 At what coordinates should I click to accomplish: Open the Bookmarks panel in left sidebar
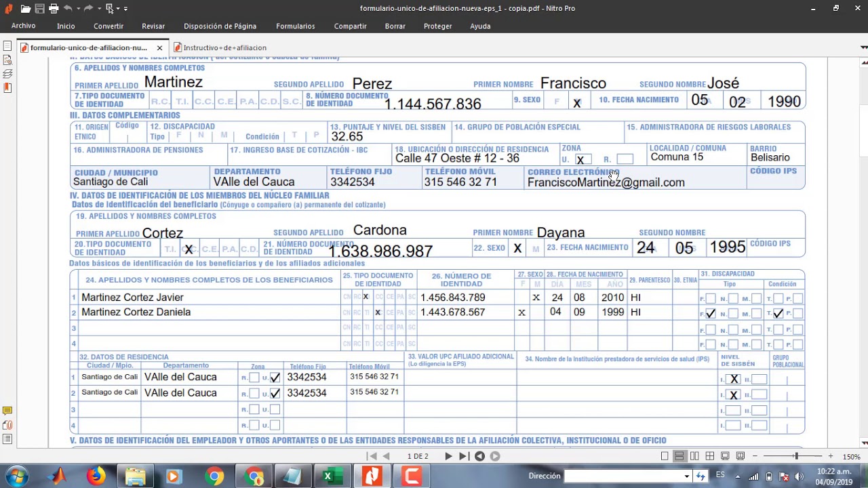pos(7,87)
